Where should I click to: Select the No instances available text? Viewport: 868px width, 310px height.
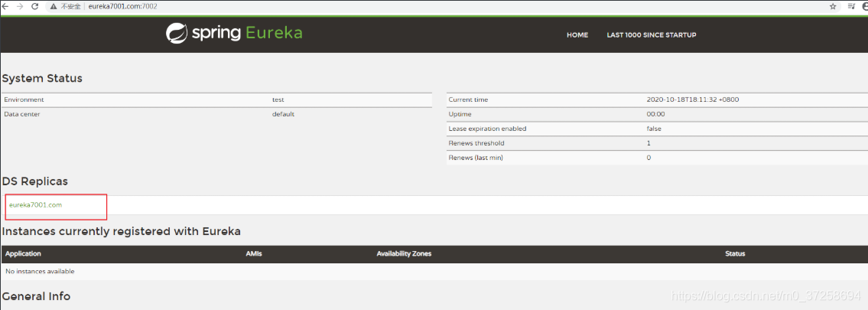(40, 271)
